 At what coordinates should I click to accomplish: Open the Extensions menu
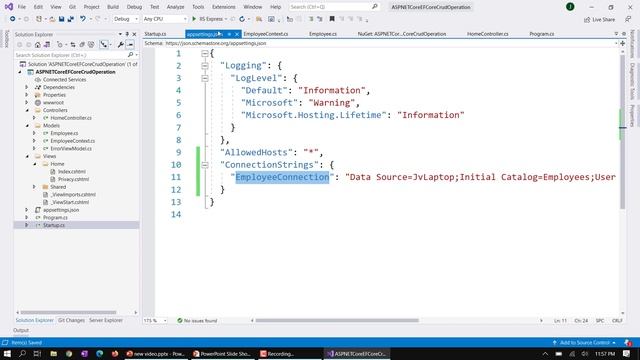(x=224, y=7)
